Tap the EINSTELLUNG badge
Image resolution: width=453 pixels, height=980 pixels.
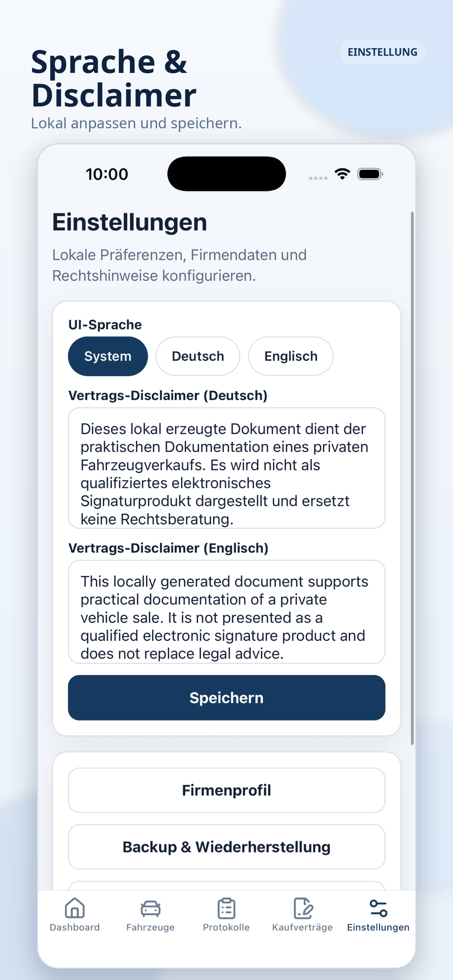click(x=382, y=52)
